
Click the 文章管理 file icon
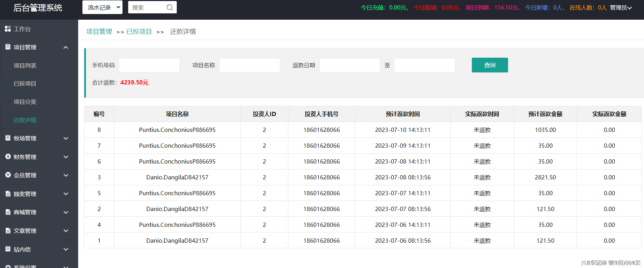(x=8, y=230)
